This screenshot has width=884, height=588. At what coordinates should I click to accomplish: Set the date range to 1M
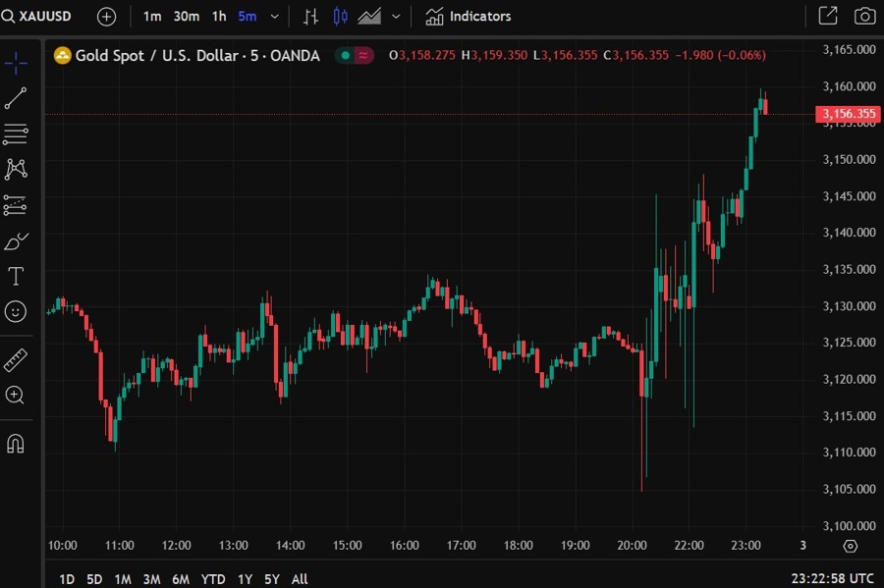(123, 579)
